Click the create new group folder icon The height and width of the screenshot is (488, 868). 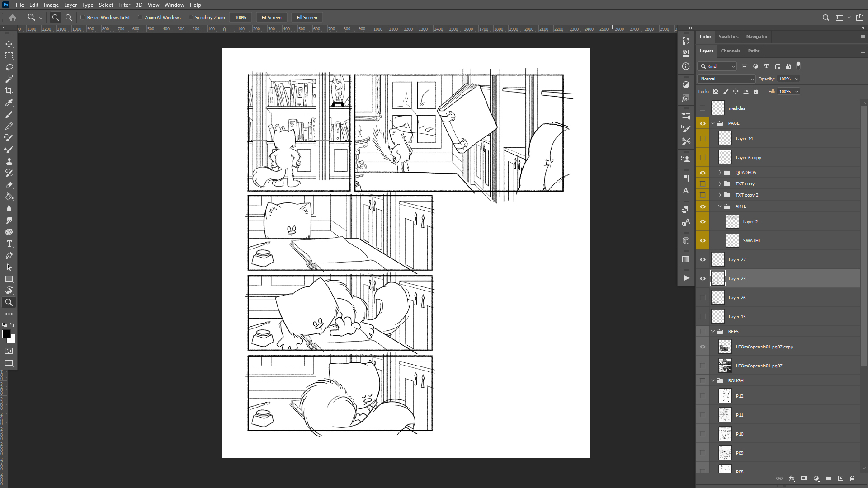pyautogui.click(x=828, y=478)
